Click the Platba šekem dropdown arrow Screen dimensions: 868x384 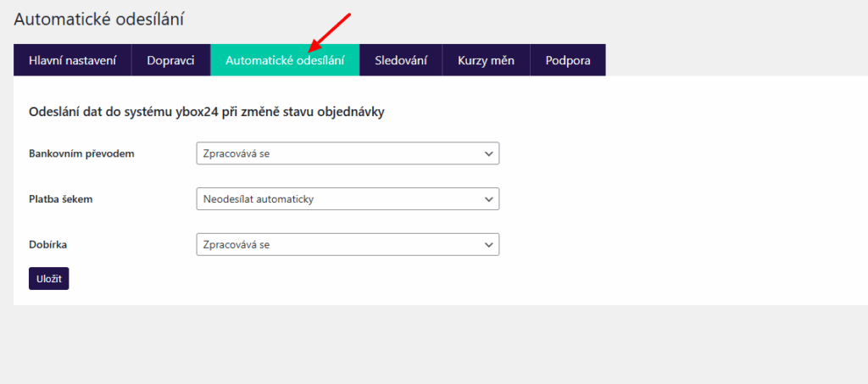pos(488,199)
